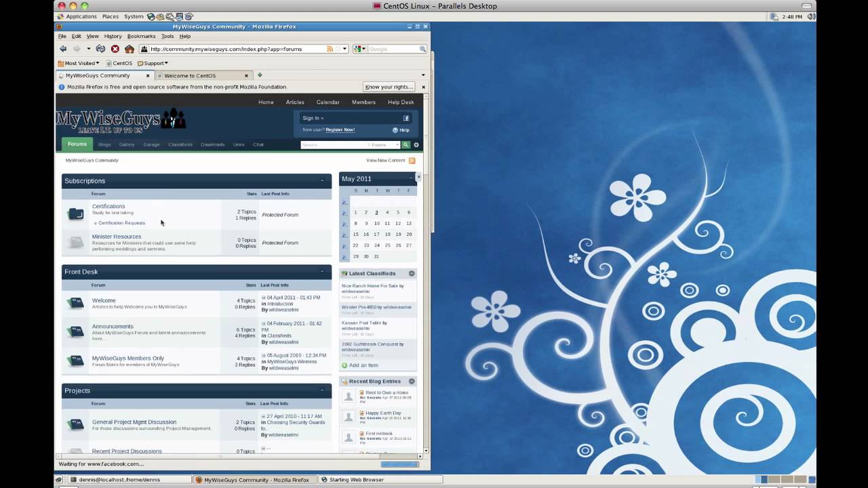Click the View New Content link
The image size is (868, 488).
[x=385, y=161]
